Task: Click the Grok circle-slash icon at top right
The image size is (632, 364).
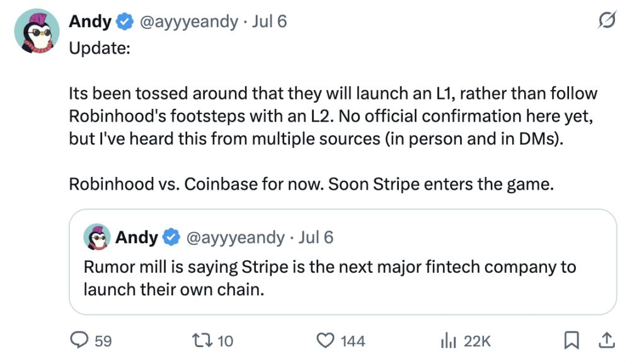Action: click(606, 22)
